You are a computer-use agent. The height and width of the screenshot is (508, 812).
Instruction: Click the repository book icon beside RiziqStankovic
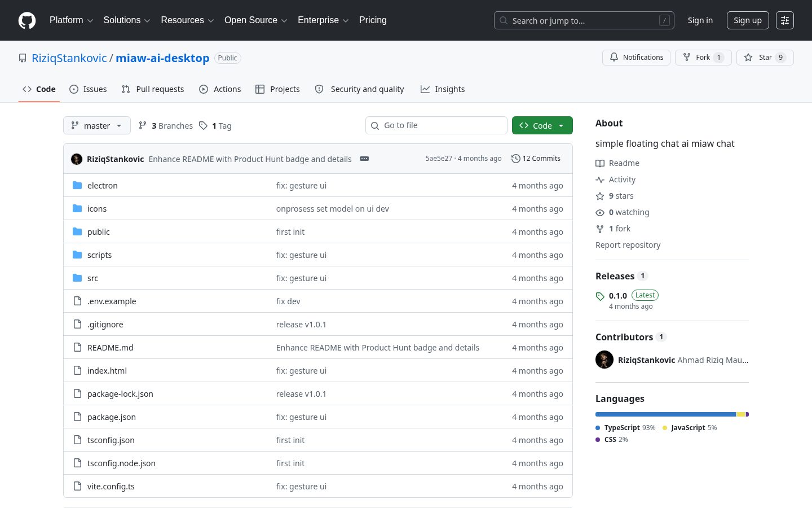coord(23,58)
